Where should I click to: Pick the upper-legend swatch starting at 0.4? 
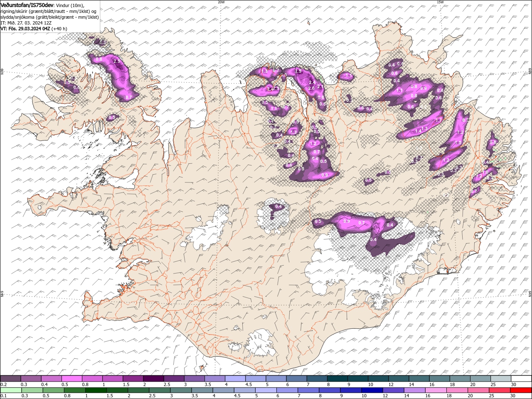51,378
